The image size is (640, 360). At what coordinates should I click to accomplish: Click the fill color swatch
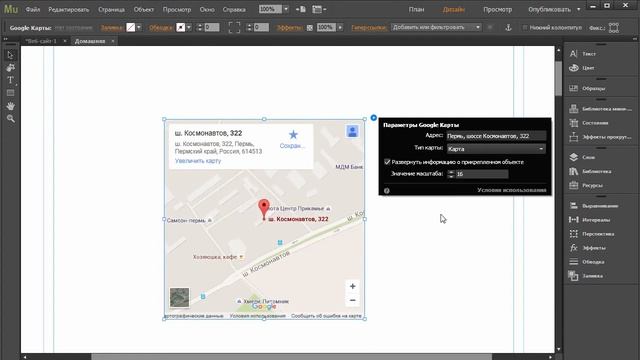coord(131,27)
